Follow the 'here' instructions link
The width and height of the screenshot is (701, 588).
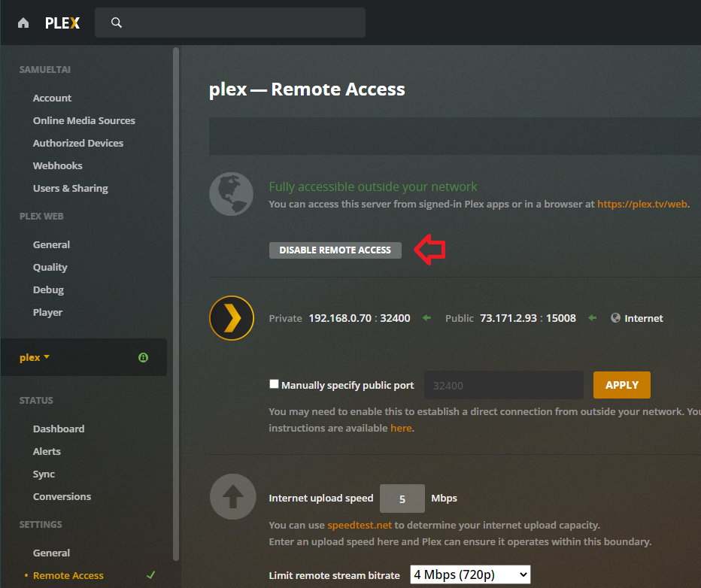(x=401, y=428)
